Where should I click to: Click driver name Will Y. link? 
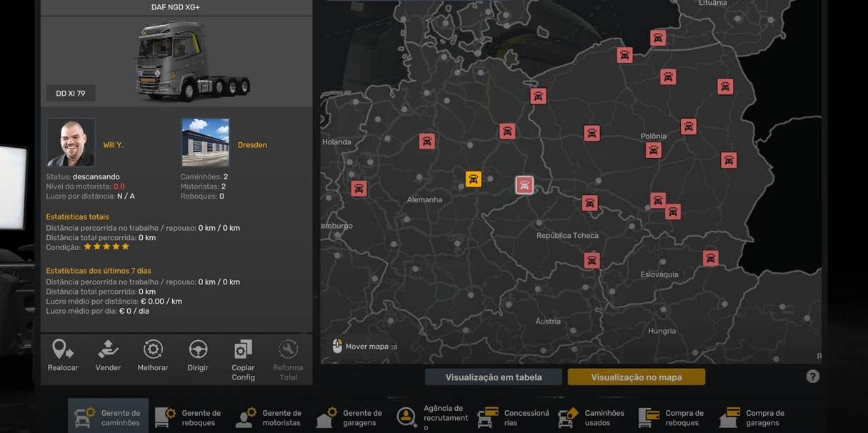pyautogui.click(x=113, y=145)
